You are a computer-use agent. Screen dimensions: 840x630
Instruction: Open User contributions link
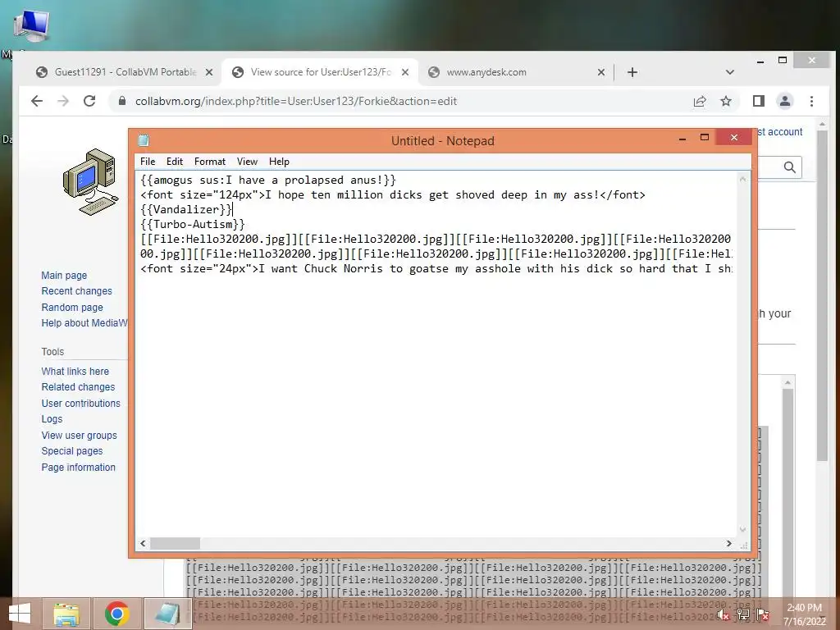click(81, 404)
